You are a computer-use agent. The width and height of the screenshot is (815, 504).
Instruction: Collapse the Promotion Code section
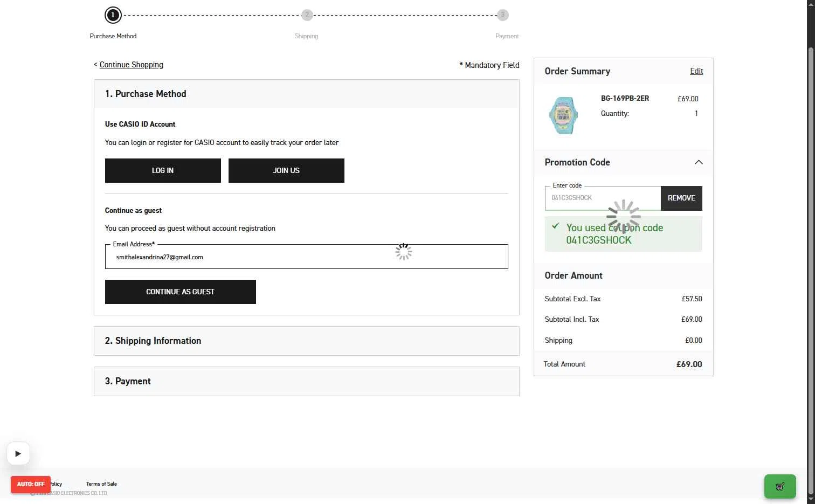(699, 162)
